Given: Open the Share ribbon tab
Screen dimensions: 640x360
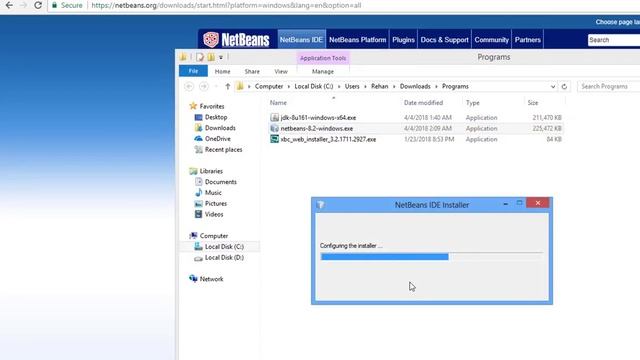Looking at the screenshot, I should (x=252, y=71).
